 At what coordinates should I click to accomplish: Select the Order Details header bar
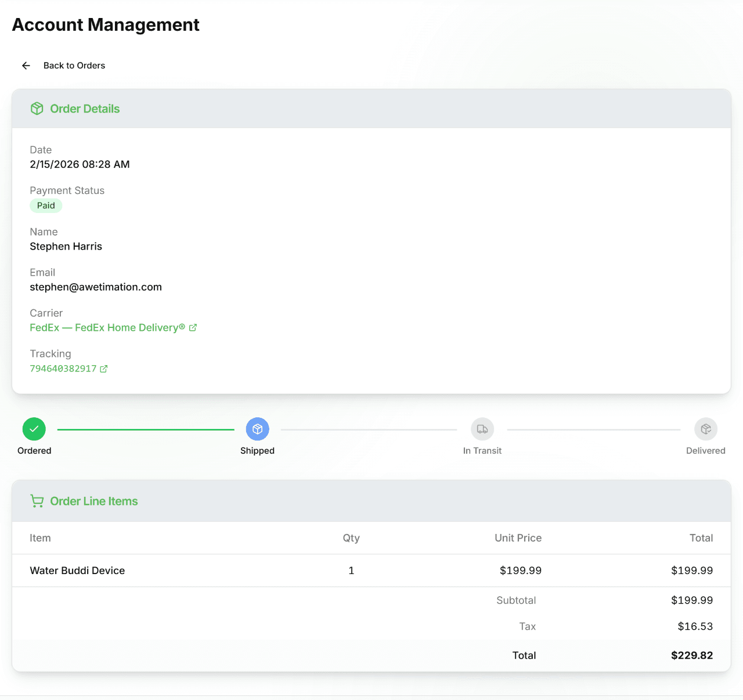click(x=371, y=109)
